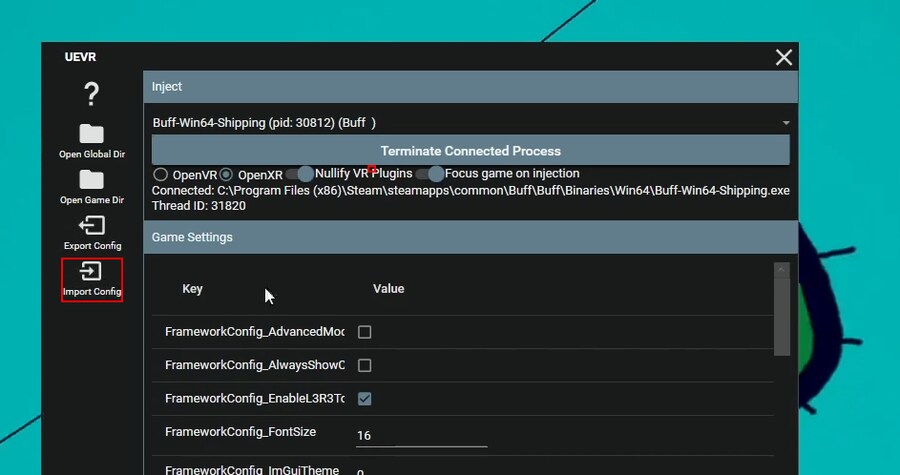The image size is (900, 475).
Task: Toggle Focus game on injection switch
Action: tap(430, 174)
